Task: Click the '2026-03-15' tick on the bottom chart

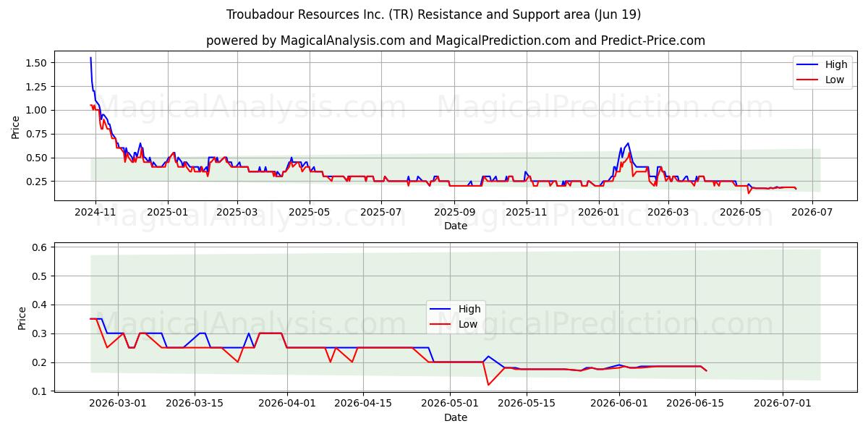Action: (x=195, y=404)
